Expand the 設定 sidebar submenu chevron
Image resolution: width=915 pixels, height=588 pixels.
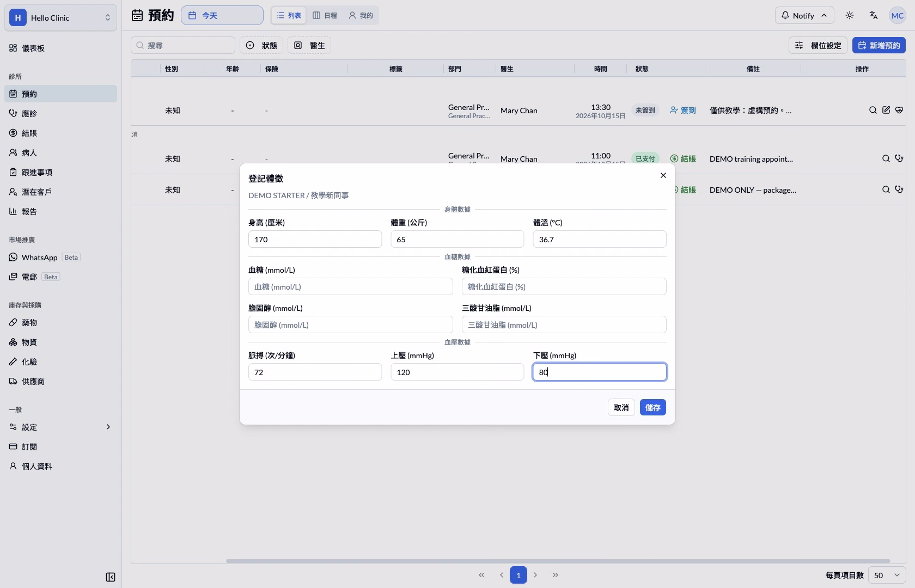pyautogui.click(x=108, y=427)
